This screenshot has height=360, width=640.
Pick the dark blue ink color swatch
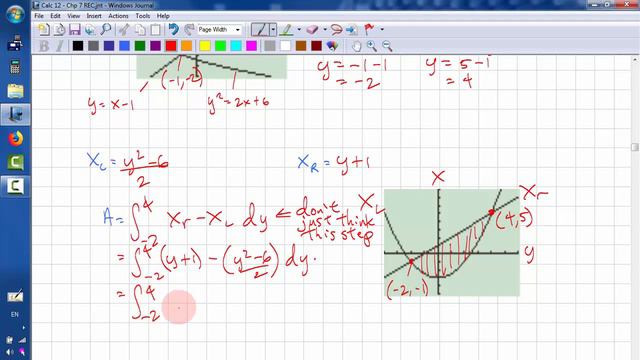click(109, 46)
